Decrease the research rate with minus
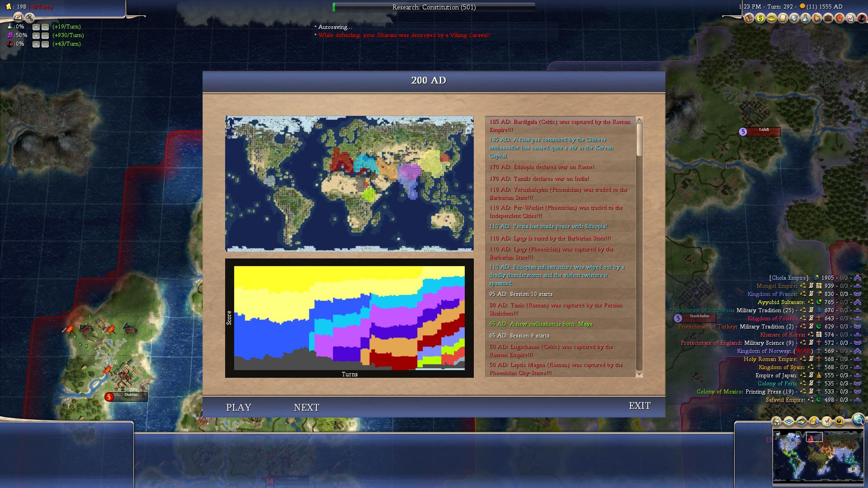 [x=45, y=27]
